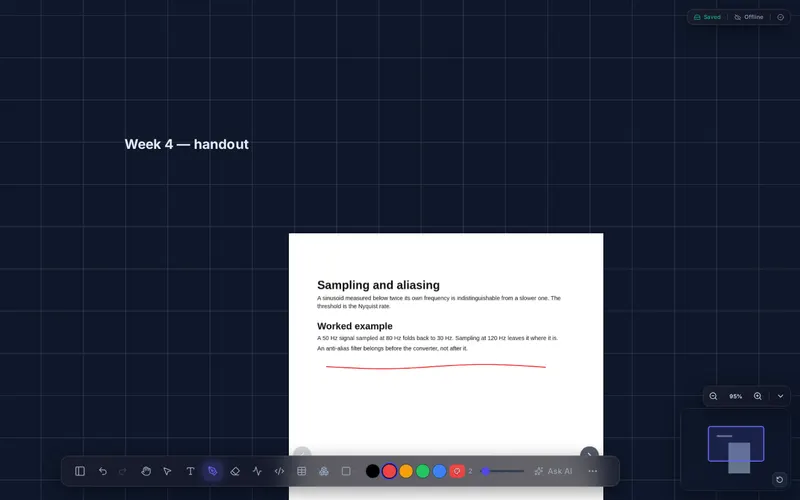Go to the previous PDF page
Image resolution: width=800 pixels, height=500 pixels.
point(302,454)
